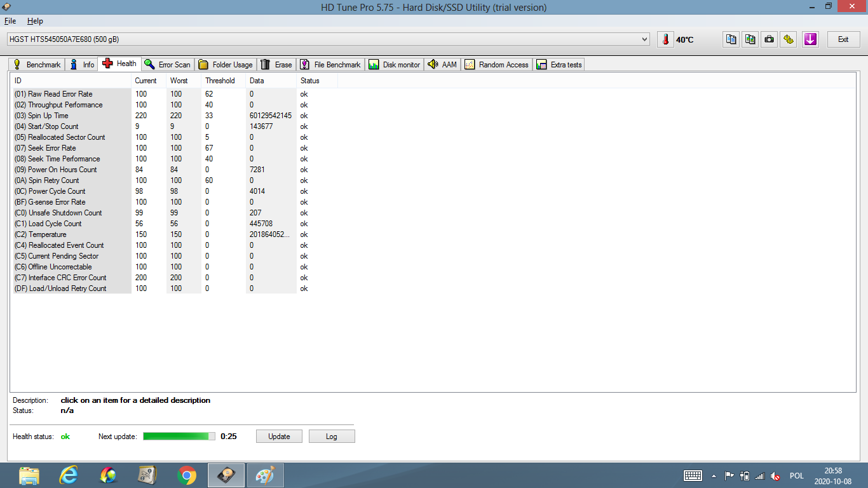Open the File menu
Screen dimensions: 868x488
click(10, 21)
